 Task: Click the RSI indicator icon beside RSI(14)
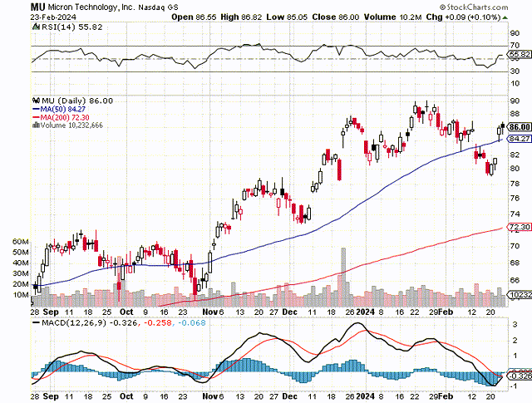[x=36, y=27]
